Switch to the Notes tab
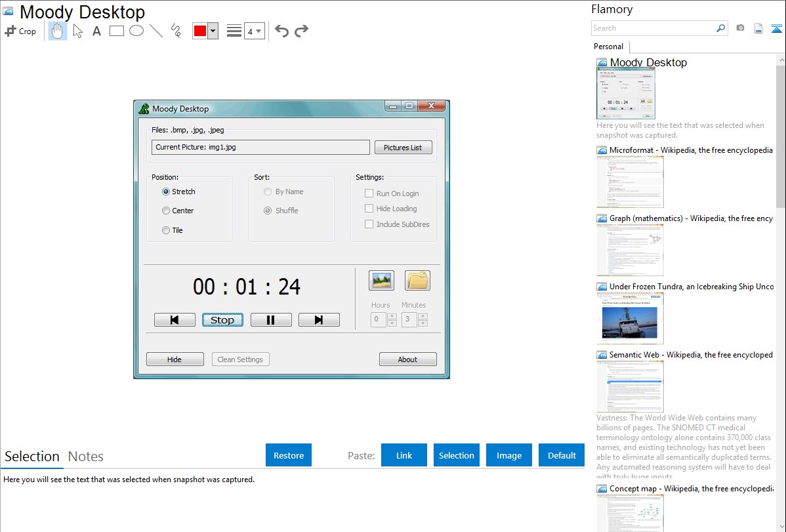The height and width of the screenshot is (532, 786). (85, 457)
